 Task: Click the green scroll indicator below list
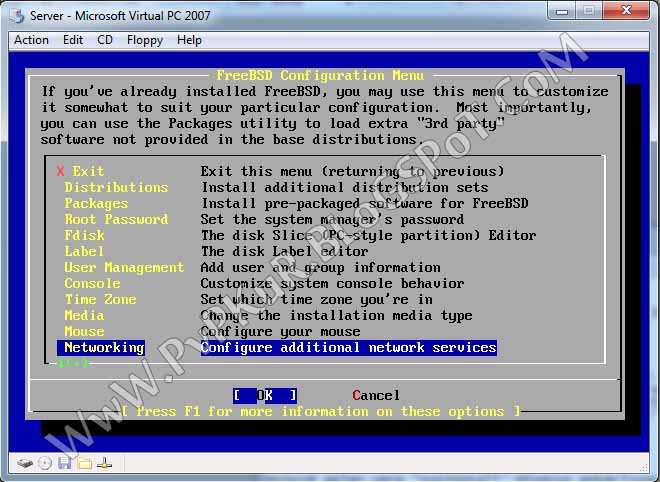click(73, 363)
